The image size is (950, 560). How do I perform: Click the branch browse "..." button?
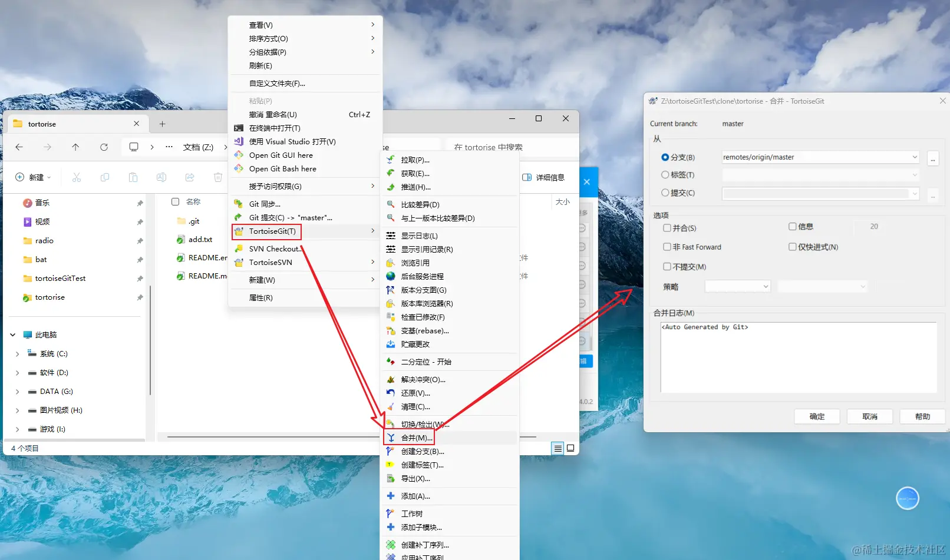coord(933,158)
